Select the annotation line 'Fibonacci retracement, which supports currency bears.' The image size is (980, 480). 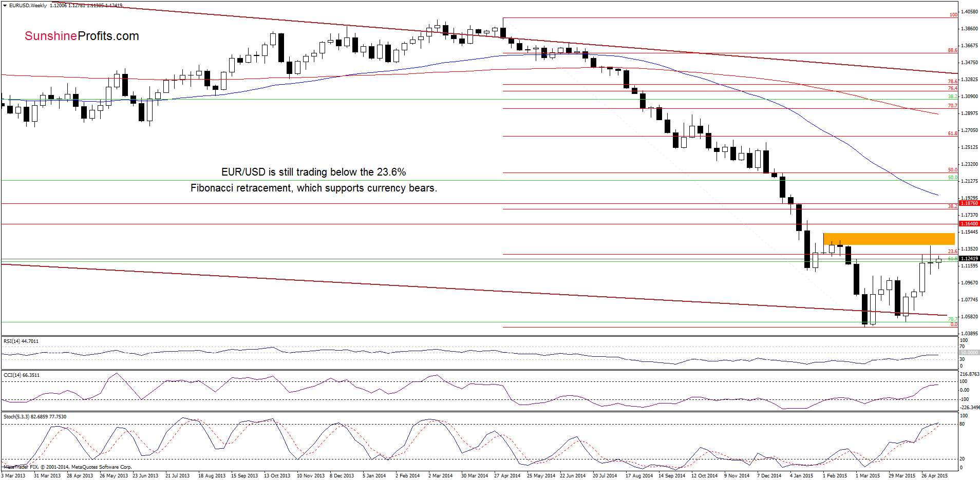(x=314, y=188)
